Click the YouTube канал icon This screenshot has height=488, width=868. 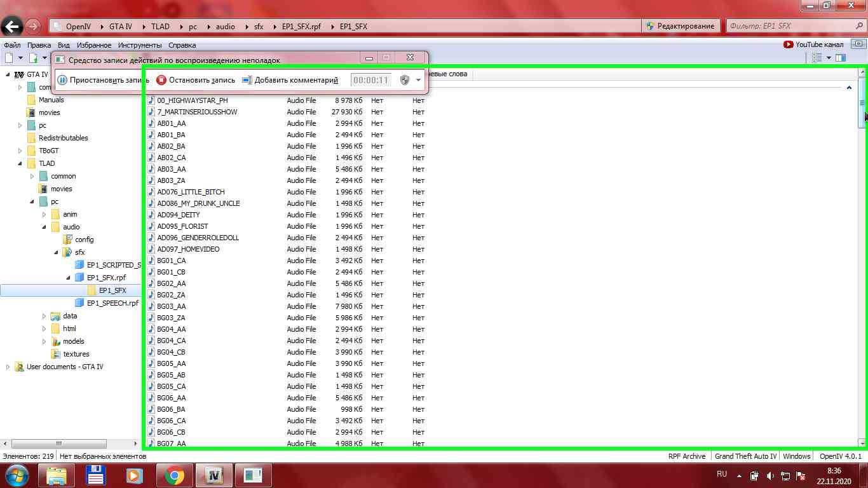pyautogui.click(x=788, y=44)
